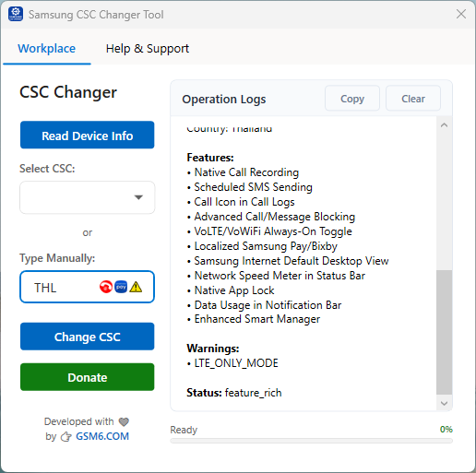Screen dimensions: 476x473
Task: Click Samsung Internet Default Desktop View line
Action: pos(288,261)
